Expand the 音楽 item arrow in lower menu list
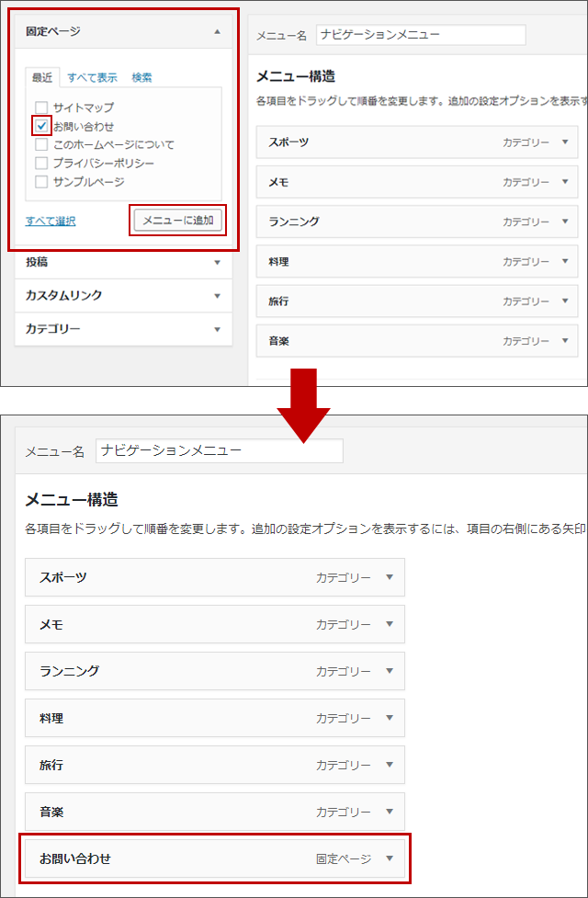Screen dimensions: 588x898 (389, 812)
